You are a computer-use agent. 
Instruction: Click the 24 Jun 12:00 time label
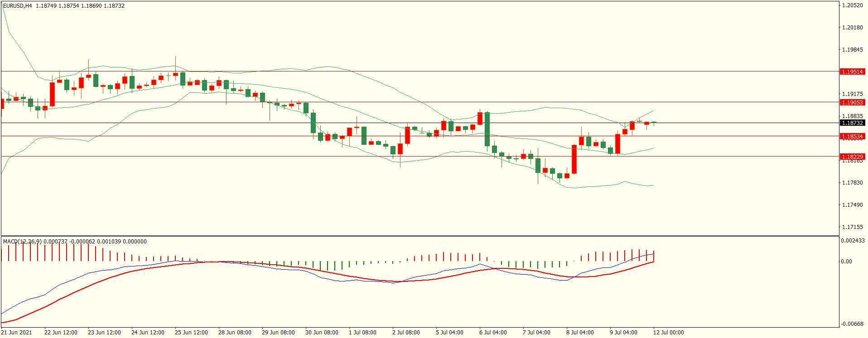[x=148, y=333]
